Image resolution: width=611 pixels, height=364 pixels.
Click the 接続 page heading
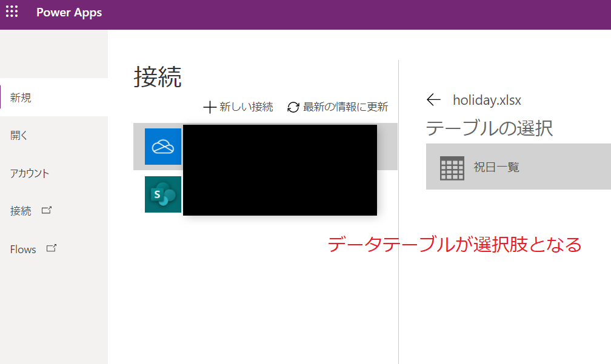point(158,77)
